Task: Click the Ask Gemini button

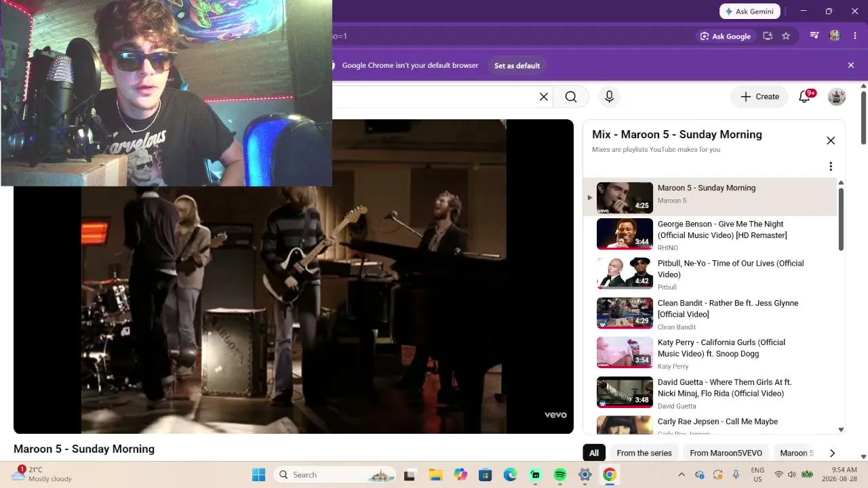Action: pos(750,12)
